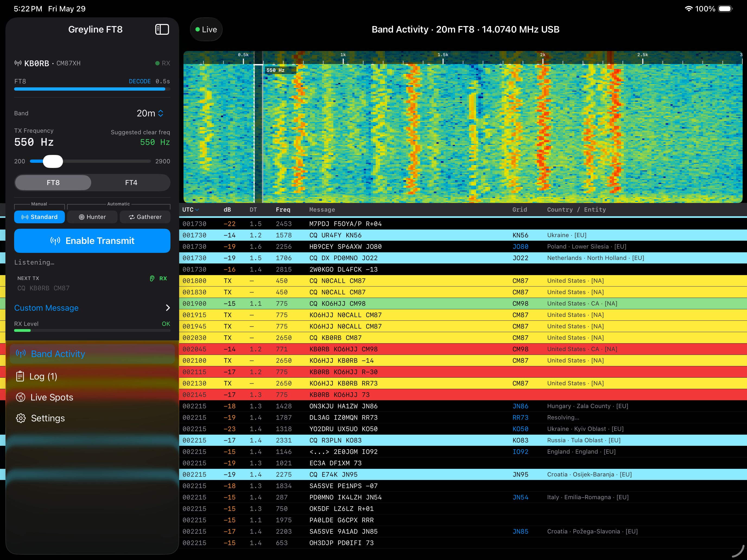Select the KB0RB KO6HJJ 73 row
The width and height of the screenshot is (747, 560).
463,394
